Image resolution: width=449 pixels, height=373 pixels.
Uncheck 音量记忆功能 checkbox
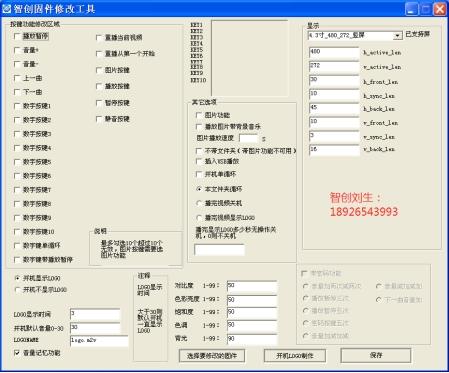coord(17,353)
